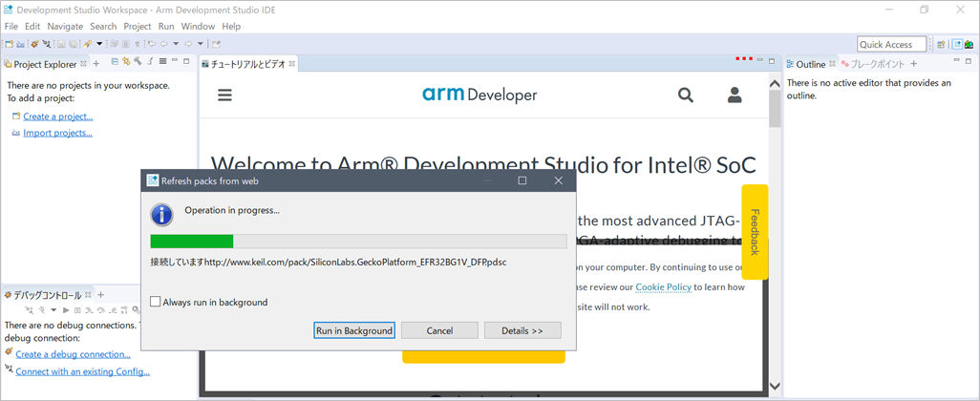Click the resume play icon in Debug Control

coord(66,309)
